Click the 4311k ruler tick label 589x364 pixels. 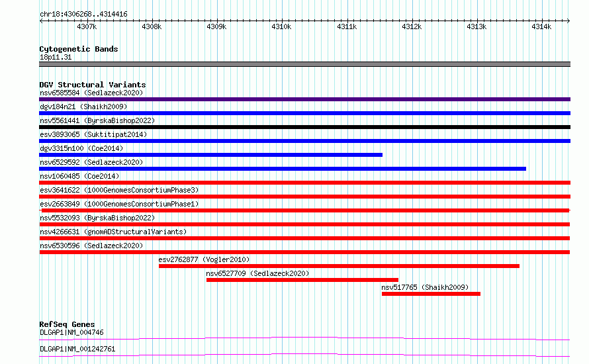point(347,26)
